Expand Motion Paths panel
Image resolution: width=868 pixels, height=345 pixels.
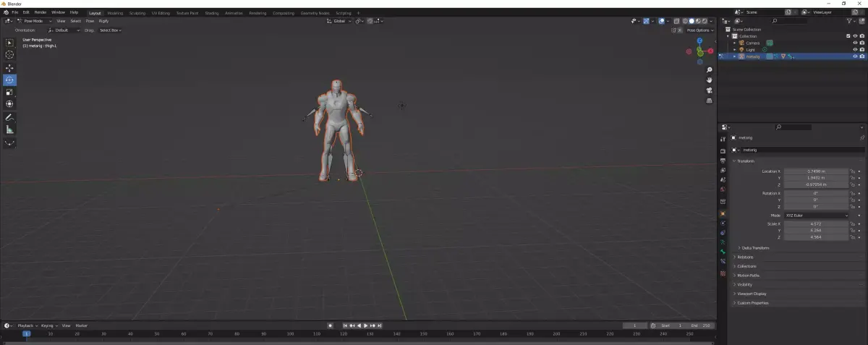point(746,276)
